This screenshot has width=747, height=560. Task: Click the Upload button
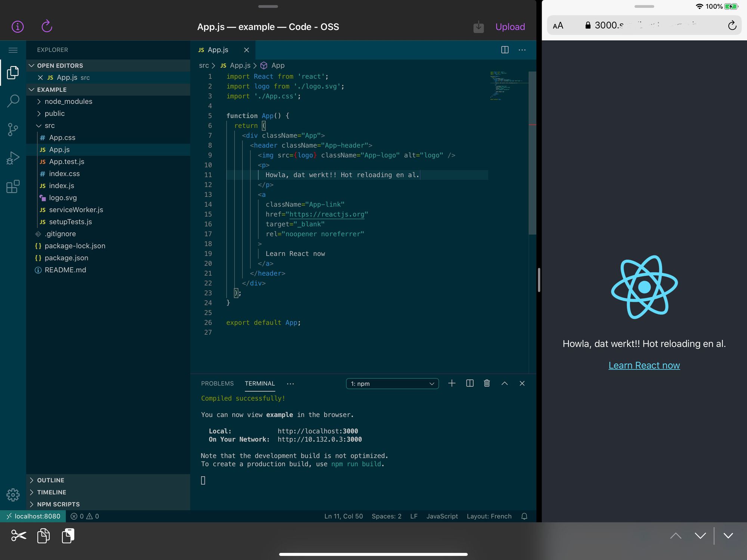coord(510,27)
